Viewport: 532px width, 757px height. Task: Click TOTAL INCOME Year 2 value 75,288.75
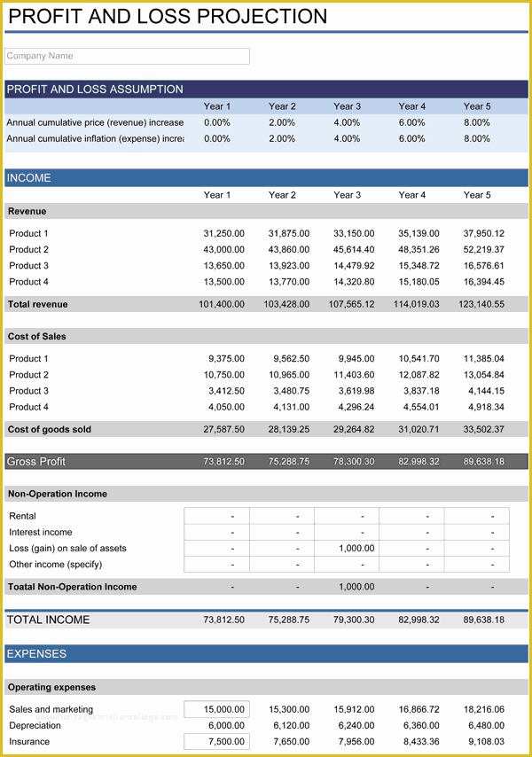[289, 620]
